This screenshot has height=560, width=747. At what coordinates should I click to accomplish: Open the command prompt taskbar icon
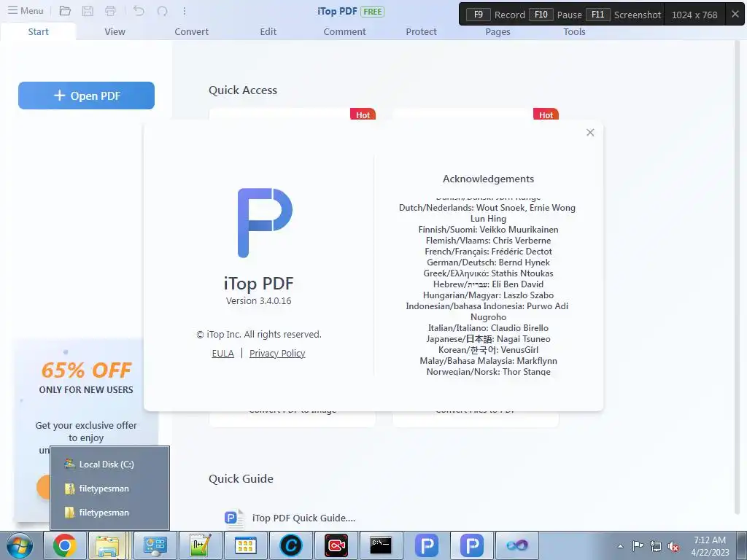[381, 545]
